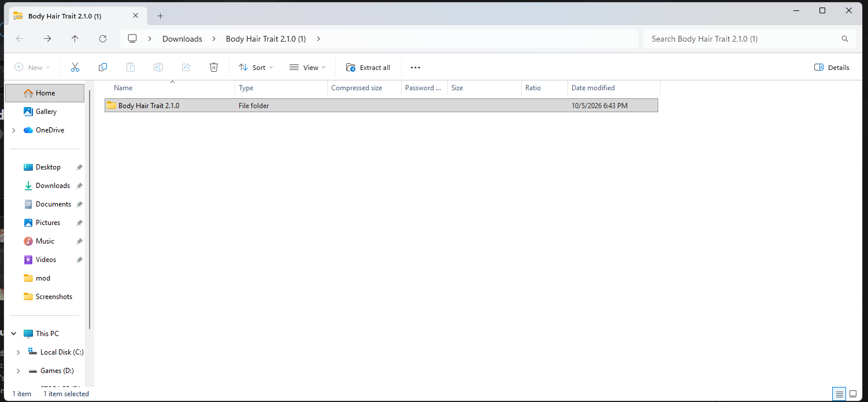Click Downloads in the address breadcrumb
The width and height of the screenshot is (868, 402).
182,39
